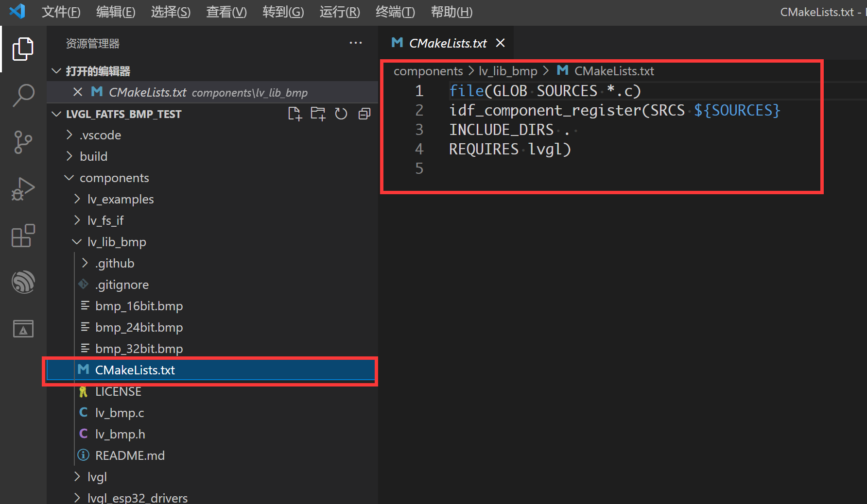Expand the lv_examples folder
The image size is (867, 504).
point(121,199)
